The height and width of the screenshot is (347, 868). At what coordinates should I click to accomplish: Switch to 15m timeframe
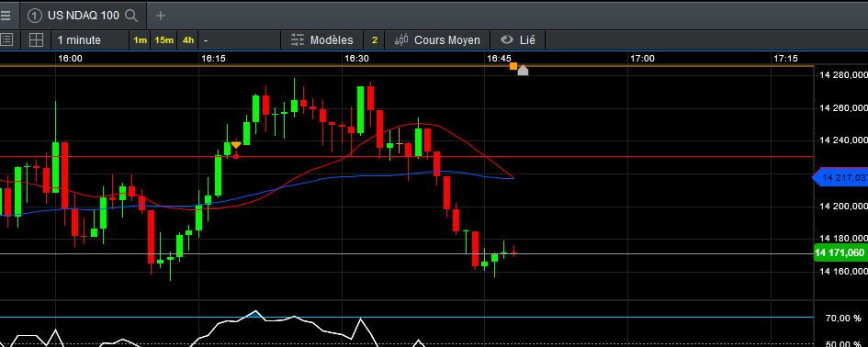(x=163, y=39)
